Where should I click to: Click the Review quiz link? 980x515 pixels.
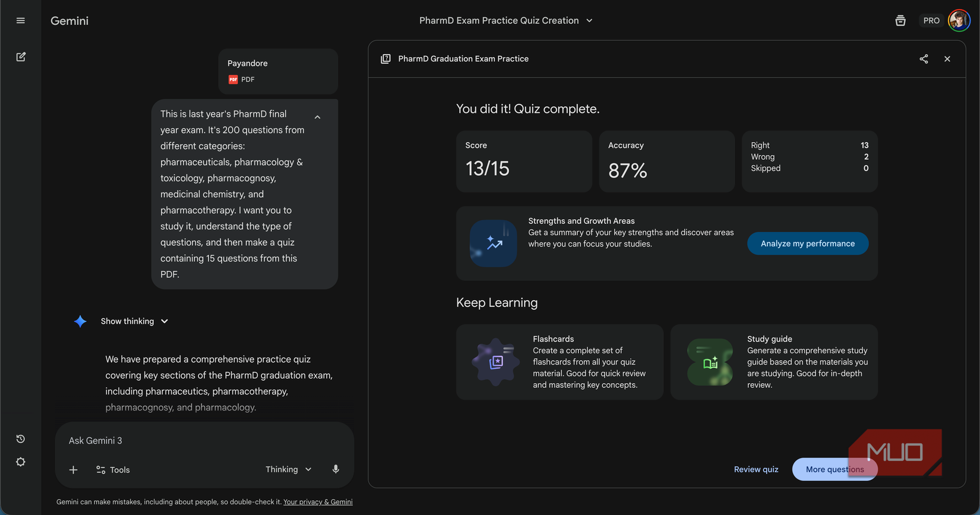[756, 469]
